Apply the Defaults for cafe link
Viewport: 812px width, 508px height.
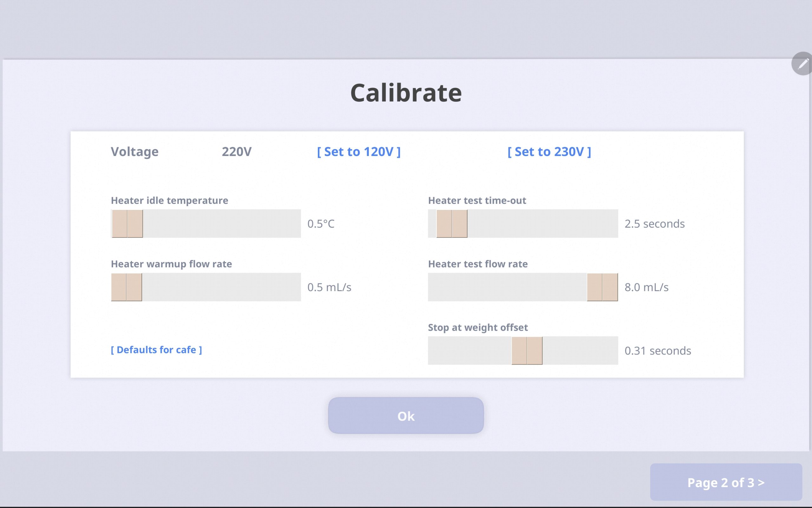click(156, 350)
